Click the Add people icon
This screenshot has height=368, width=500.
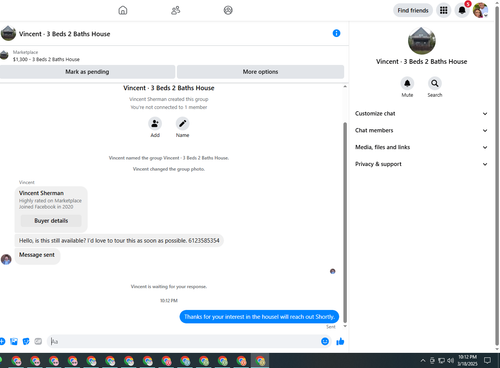click(x=155, y=124)
